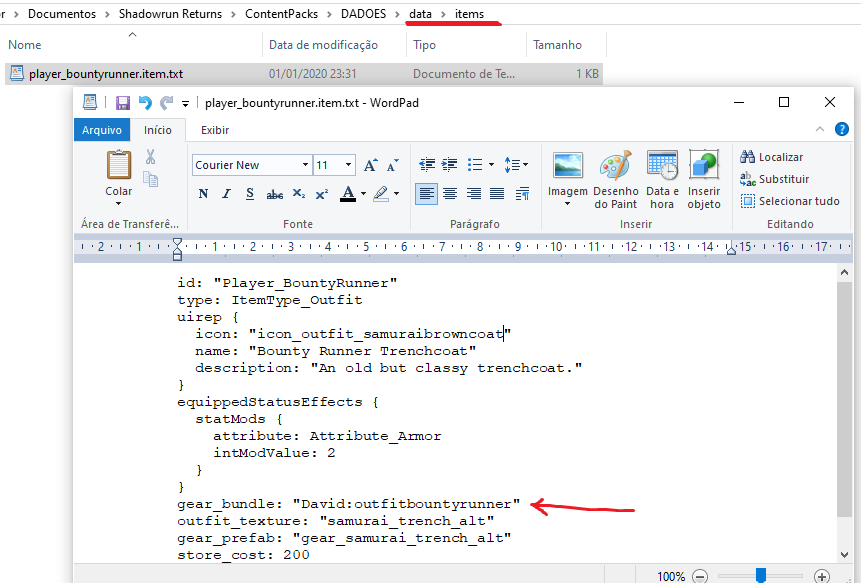Click the decrease indent icon
The width and height of the screenshot is (861, 583).
427,164
